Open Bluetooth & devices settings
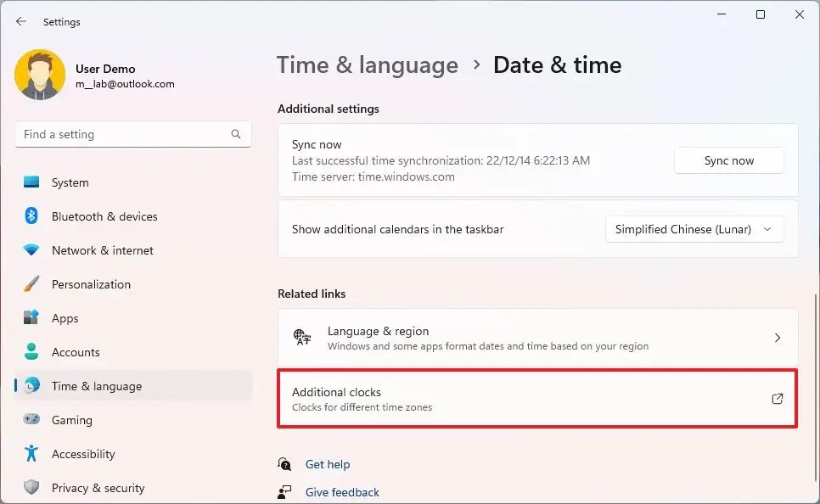Image resolution: width=820 pixels, height=504 pixels. [133, 216]
